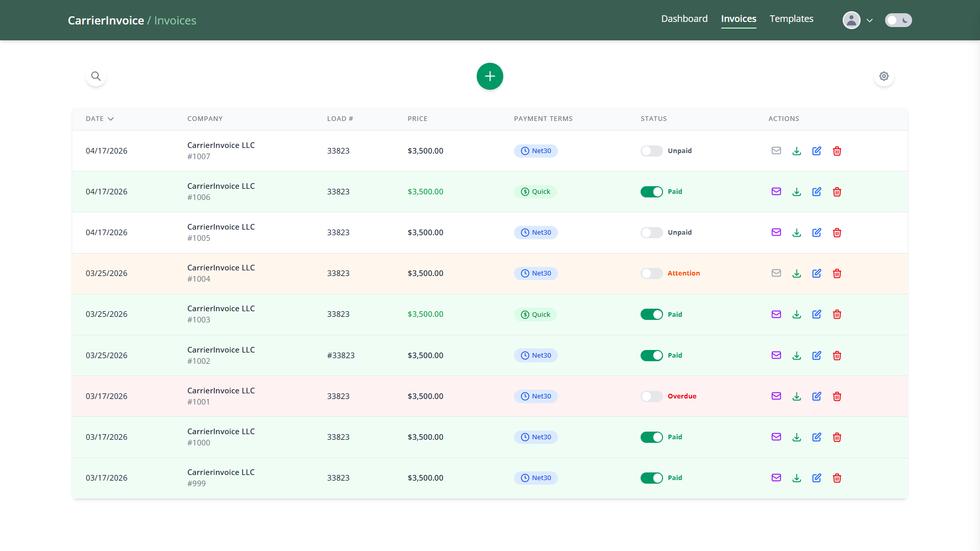This screenshot has height=551, width=980.
Task: Open the table settings gear icon
Action: tap(884, 77)
